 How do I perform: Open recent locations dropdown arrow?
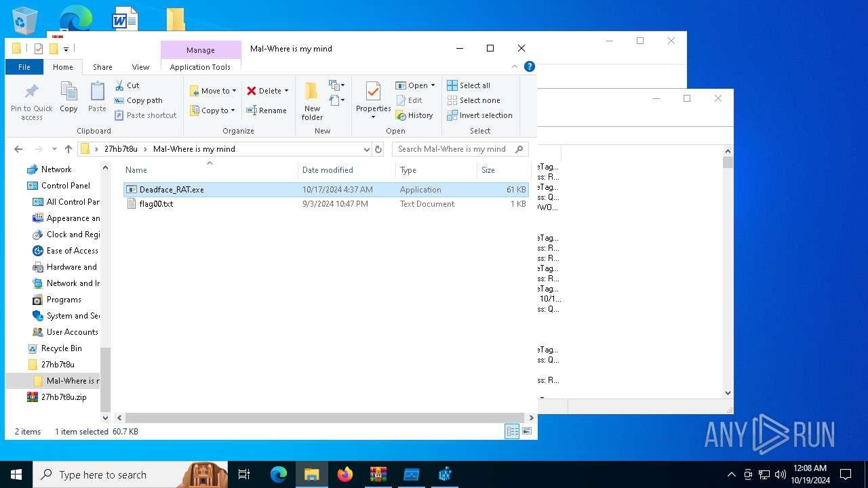coord(54,149)
